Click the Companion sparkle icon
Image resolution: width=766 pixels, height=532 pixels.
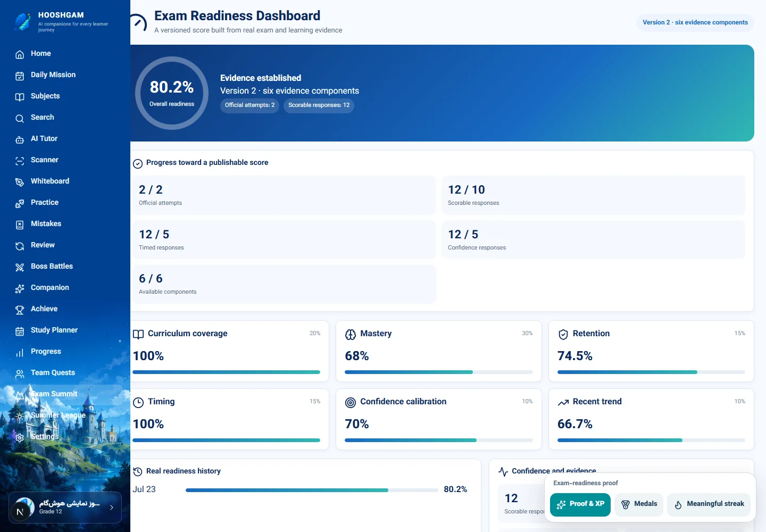coord(20,288)
